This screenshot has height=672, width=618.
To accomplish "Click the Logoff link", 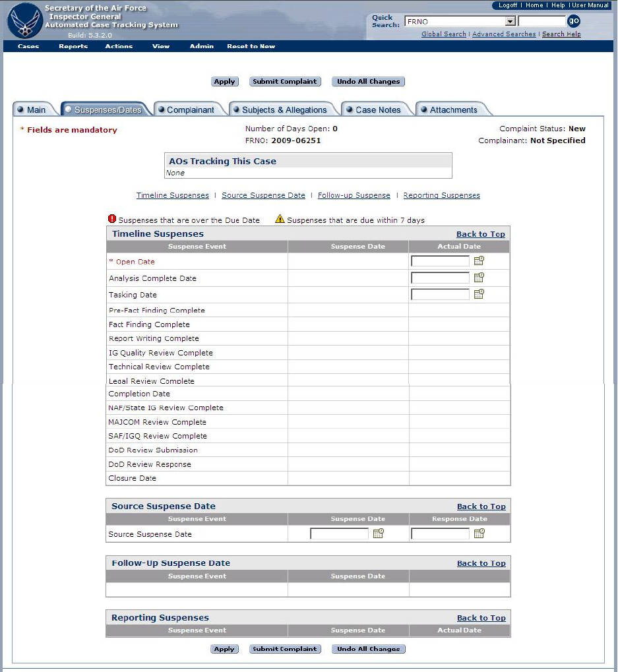I will (x=508, y=5).
